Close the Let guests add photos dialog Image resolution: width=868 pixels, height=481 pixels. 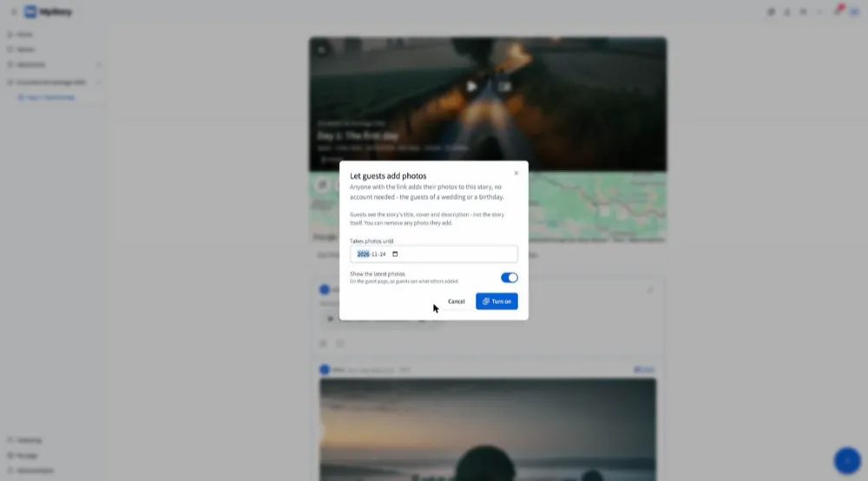click(x=516, y=174)
